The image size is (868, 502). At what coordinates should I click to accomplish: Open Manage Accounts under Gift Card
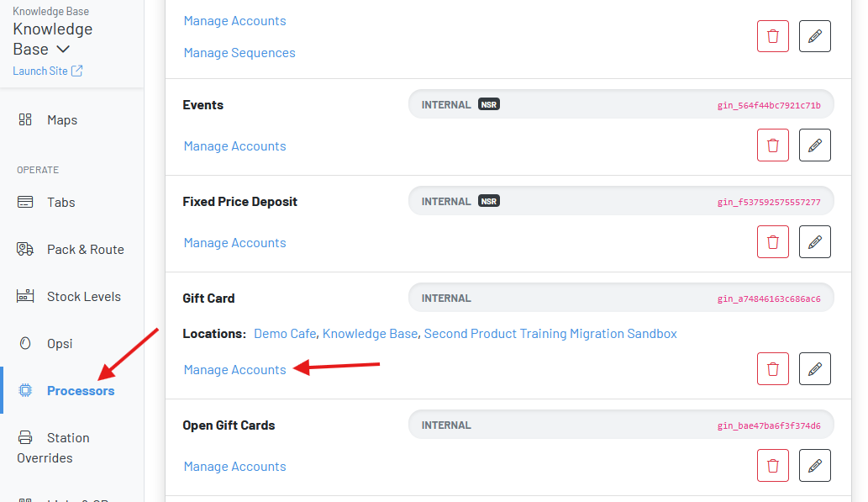pyautogui.click(x=234, y=370)
